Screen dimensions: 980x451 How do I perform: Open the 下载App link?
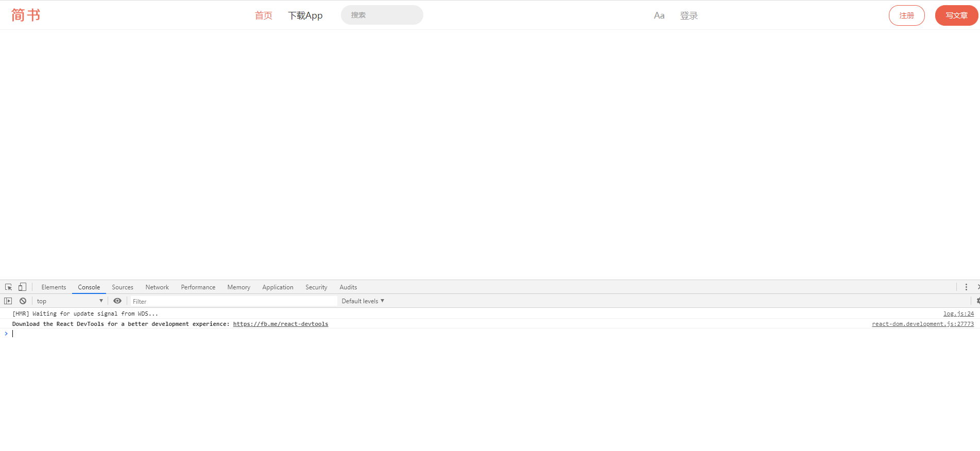point(305,15)
